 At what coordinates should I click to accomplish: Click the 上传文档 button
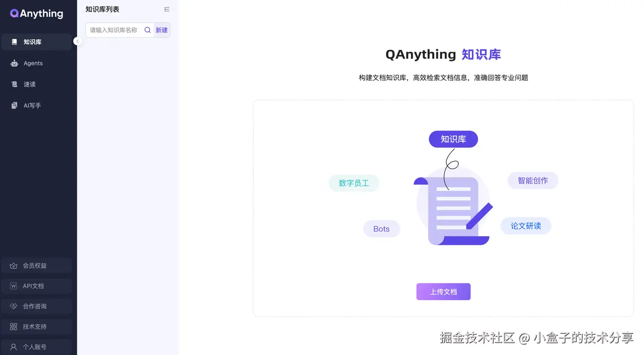[443, 292]
